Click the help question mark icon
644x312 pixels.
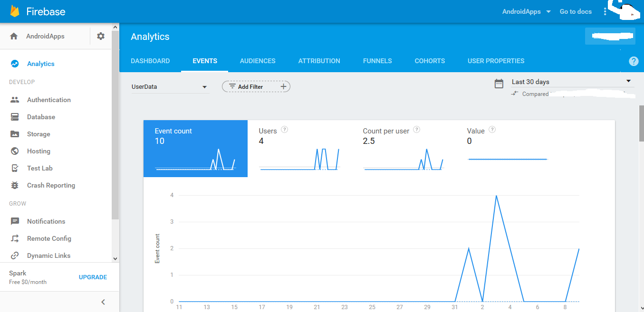tap(634, 61)
